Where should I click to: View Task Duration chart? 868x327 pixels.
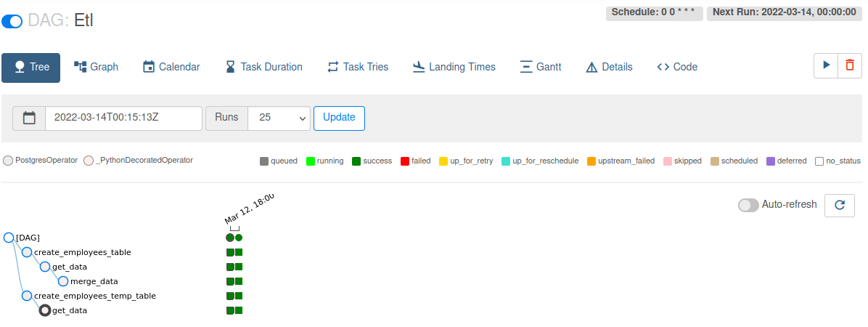click(x=263, y=67)
